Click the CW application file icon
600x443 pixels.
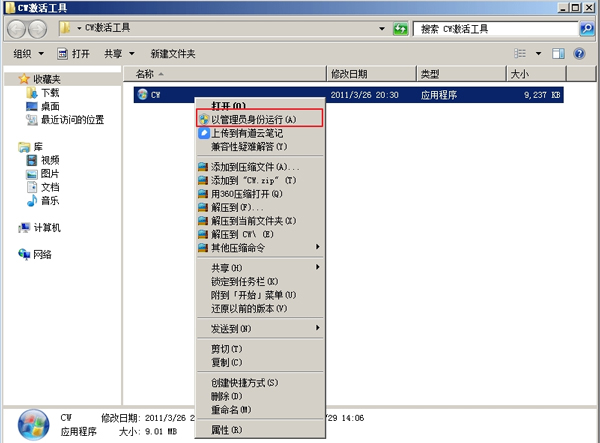(x=142, y=94)
